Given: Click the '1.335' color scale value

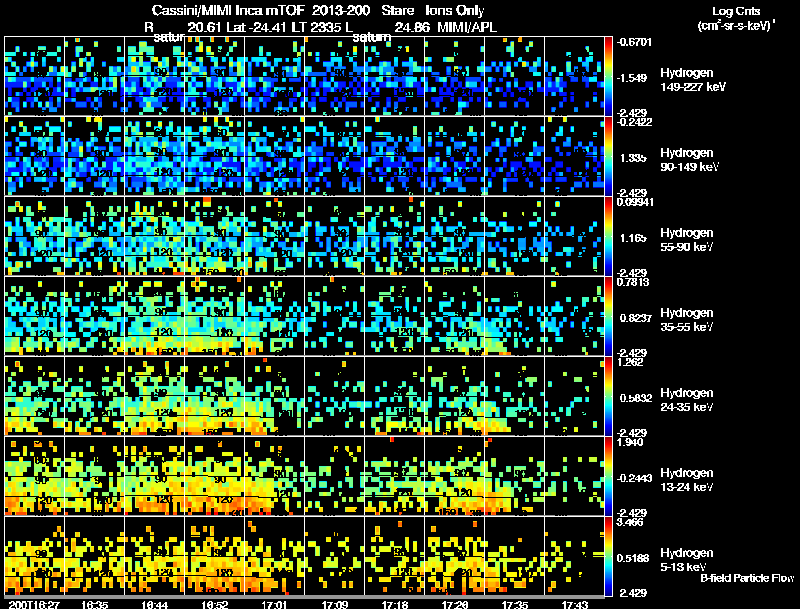Looking at the screenshot, I should click(x=633, y=158).
